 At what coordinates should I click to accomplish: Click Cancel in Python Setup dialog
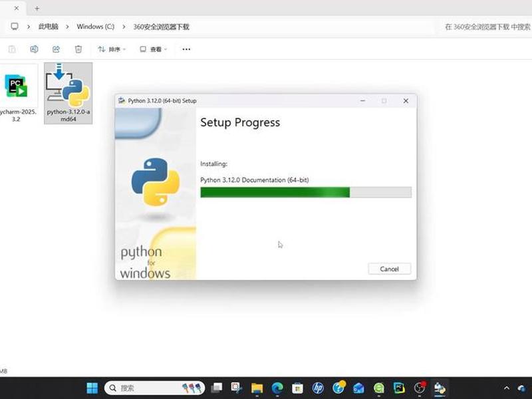click(389, 269)
